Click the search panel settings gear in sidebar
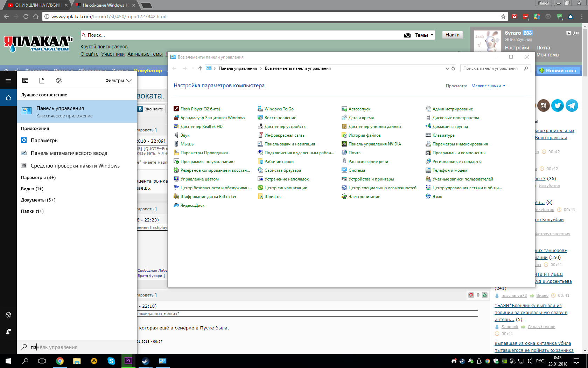Screen dimensions: 588x368 click(x=8, y=315)
